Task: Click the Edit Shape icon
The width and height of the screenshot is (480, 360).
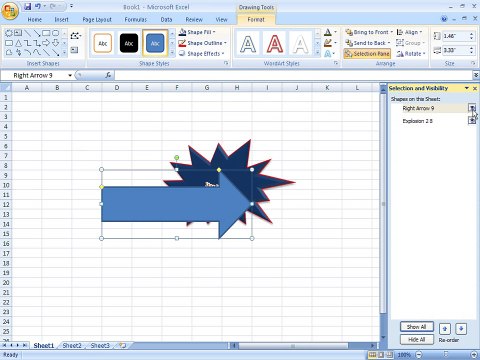Action: pyautogui.click(x=75, y=35)
